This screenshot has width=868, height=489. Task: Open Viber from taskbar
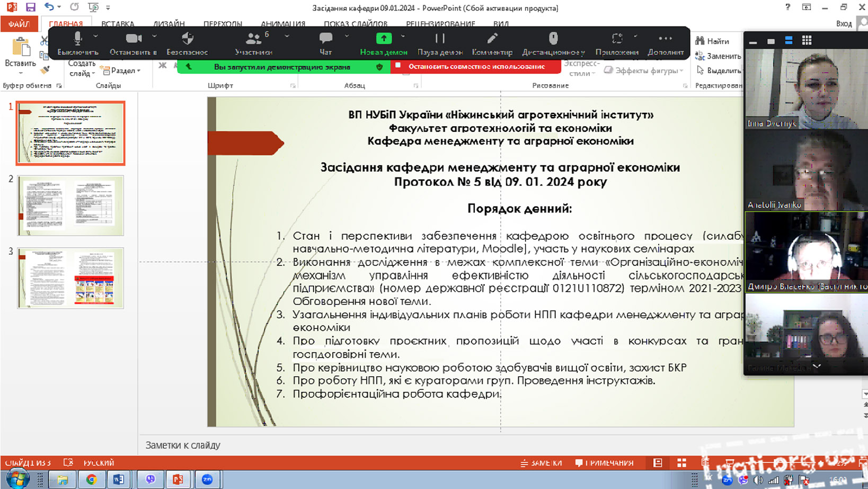click(x=150, y=479)
